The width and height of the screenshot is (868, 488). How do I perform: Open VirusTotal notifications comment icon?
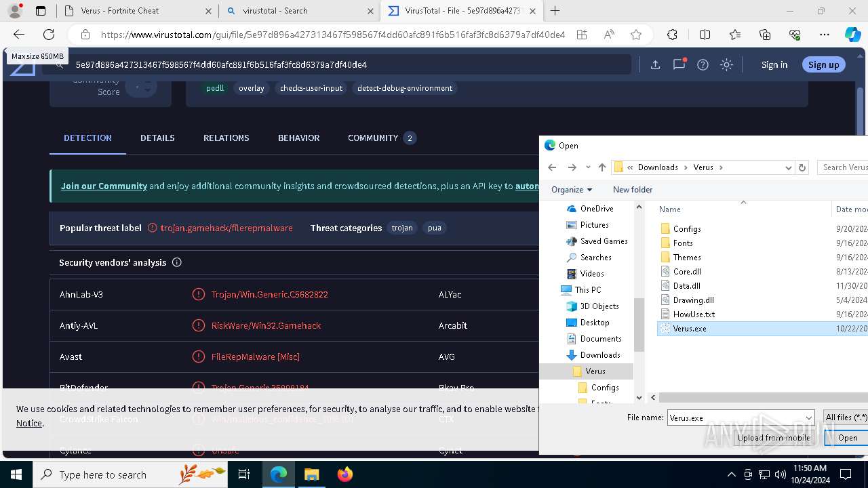click(x=679, y=64)
